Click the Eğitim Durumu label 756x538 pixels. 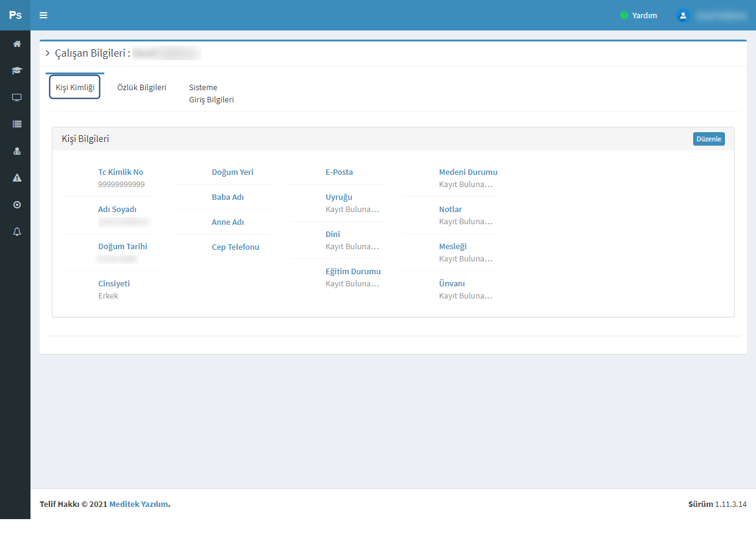pyautogui.click(x=353, y=271)
